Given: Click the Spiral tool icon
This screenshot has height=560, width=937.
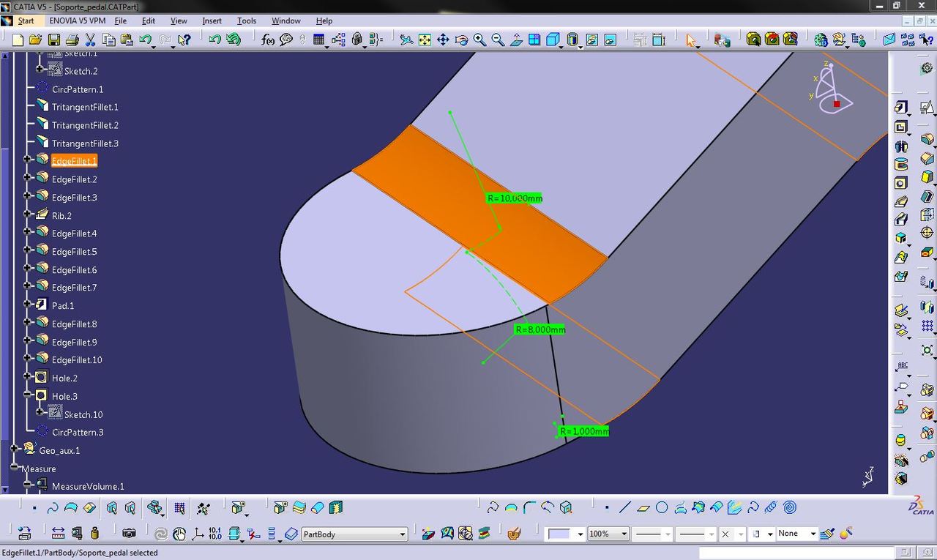Looking at the screenshot, I should [x=790, y=507].
